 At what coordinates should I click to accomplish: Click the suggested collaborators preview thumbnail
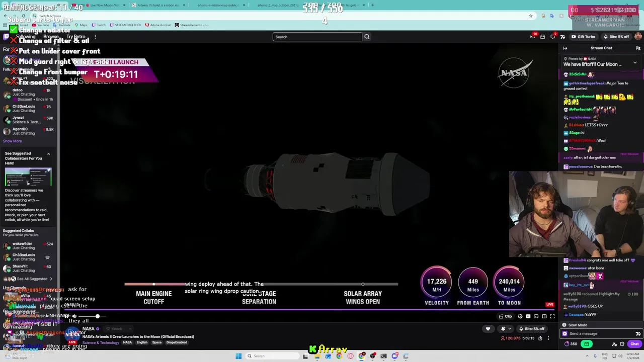point(28,176)
